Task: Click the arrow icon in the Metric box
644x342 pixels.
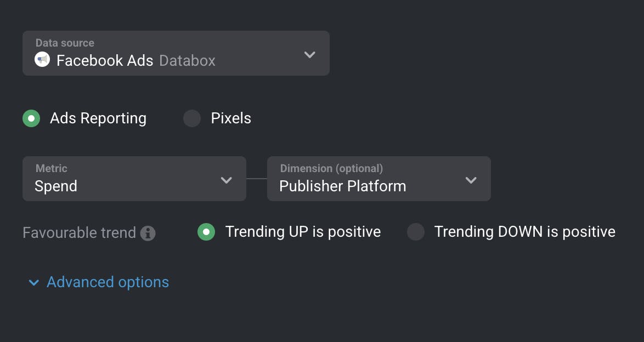Action: (x=227, y=180)
